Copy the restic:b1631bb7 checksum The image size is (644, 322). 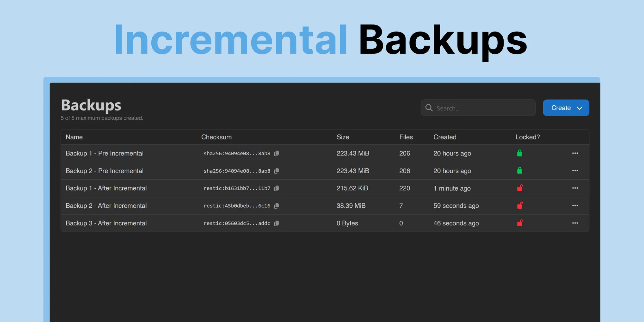(x=276, y=188)
